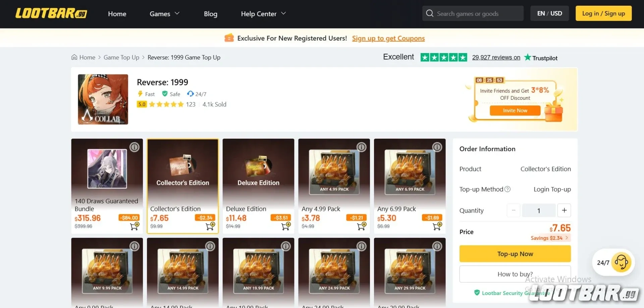Viewport: 644px width, 308px height.
Task: Expand the Games dropdown menu
Action: tap(164, 14)
